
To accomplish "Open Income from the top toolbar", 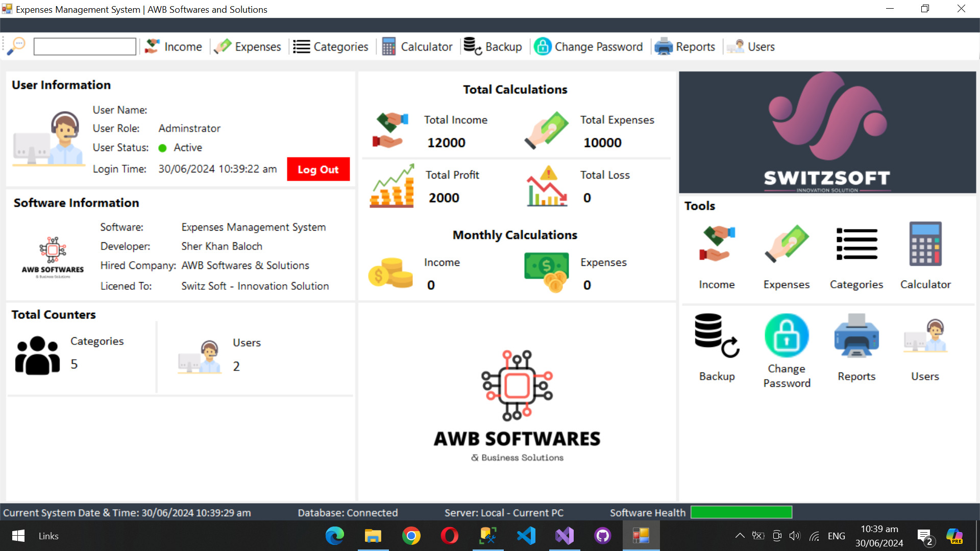I will (174, 46).
